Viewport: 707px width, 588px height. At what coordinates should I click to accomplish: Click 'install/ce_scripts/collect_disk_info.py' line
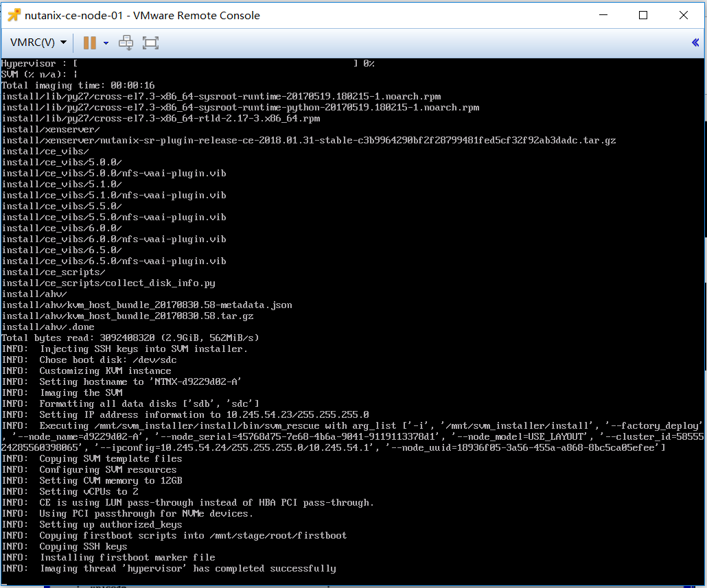point(108,283)
